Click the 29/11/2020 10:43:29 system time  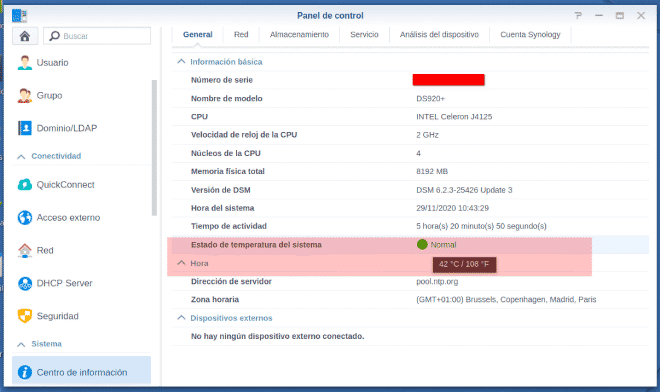(452, 208)
